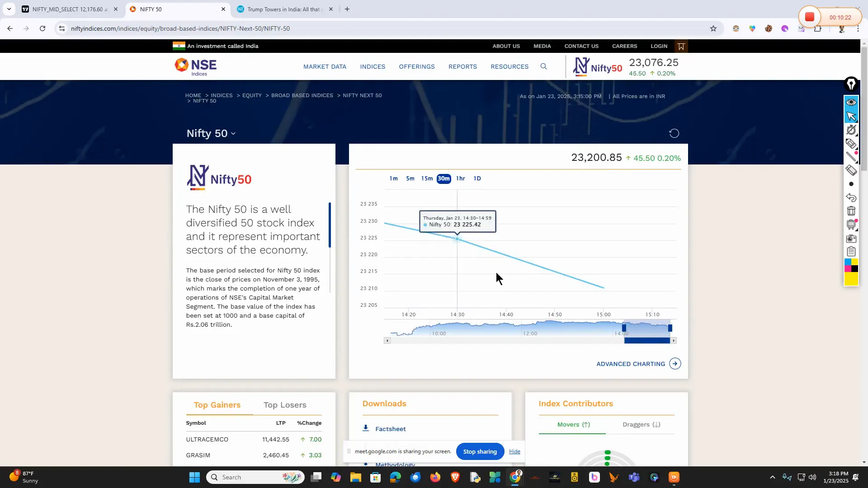Switch to the Top Losers tab

pyautogui.click(x=284, y=405)
